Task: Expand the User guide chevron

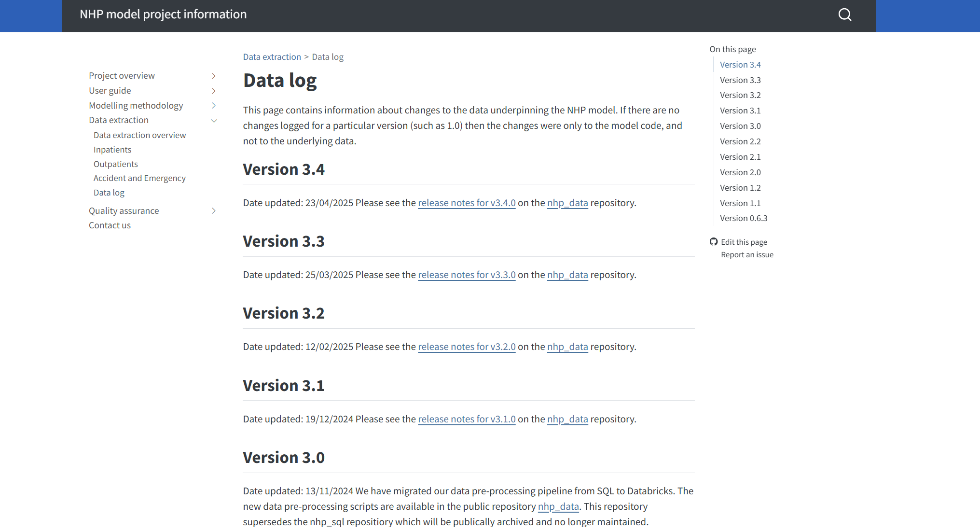Action: [214, 91]
